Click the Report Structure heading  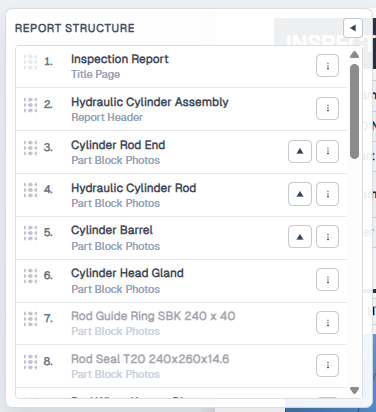tap(75, 28)
